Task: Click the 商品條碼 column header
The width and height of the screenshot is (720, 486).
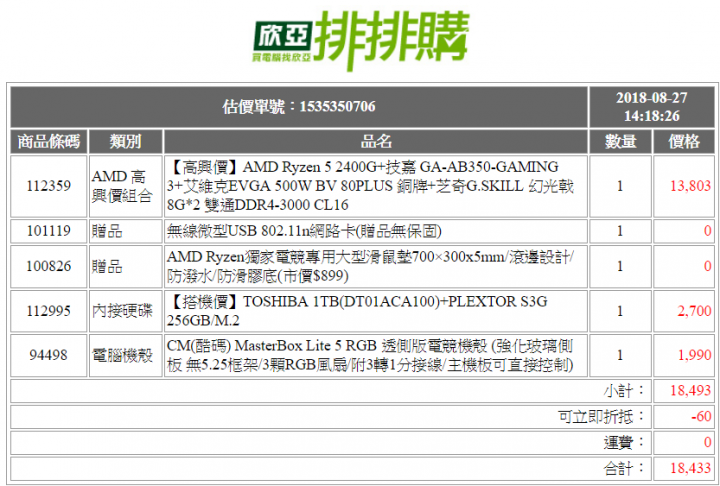Action: click(49, 141)
